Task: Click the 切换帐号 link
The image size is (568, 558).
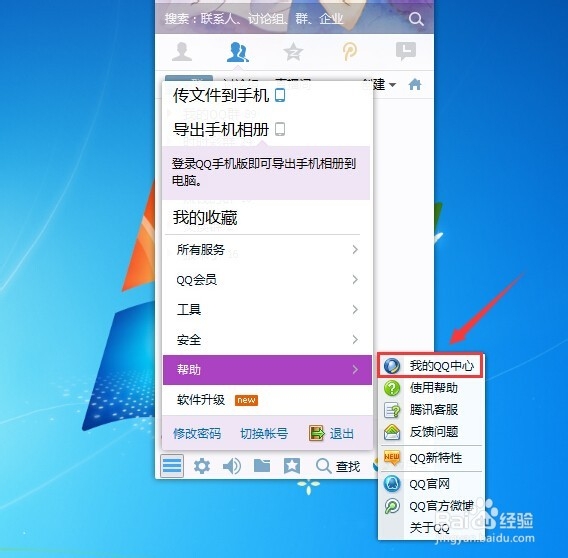Action: 264,433
